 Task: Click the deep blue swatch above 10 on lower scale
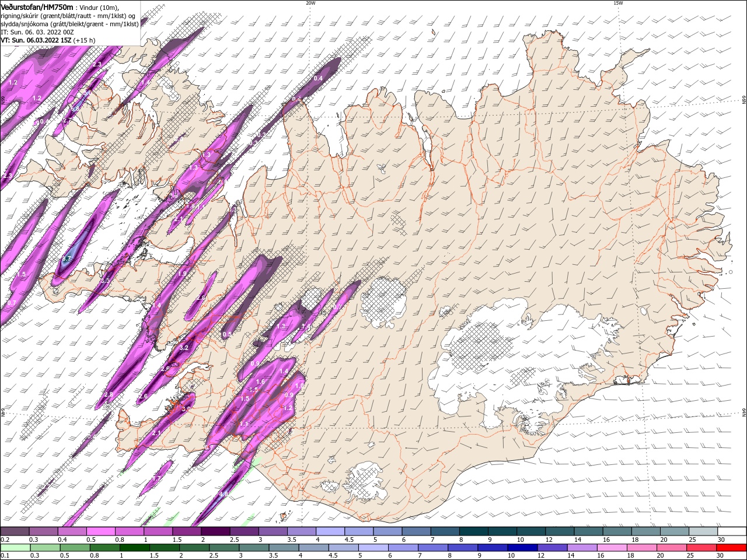click(523, 548)
